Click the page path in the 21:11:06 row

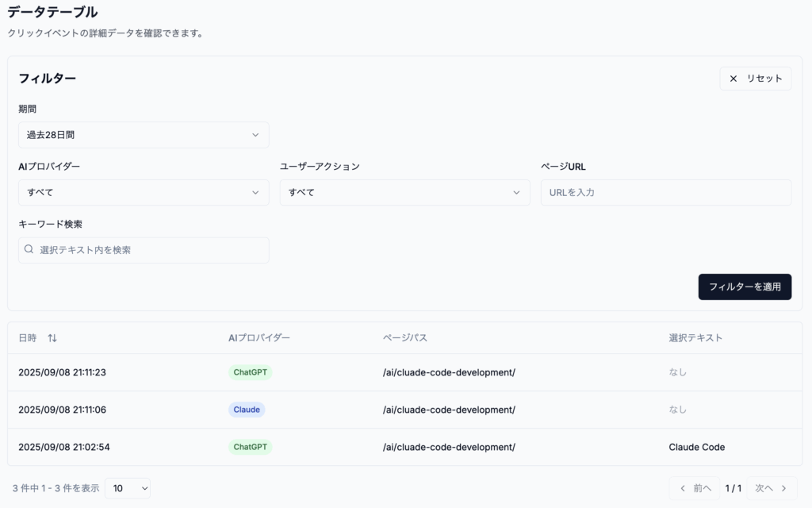[449, 410]
